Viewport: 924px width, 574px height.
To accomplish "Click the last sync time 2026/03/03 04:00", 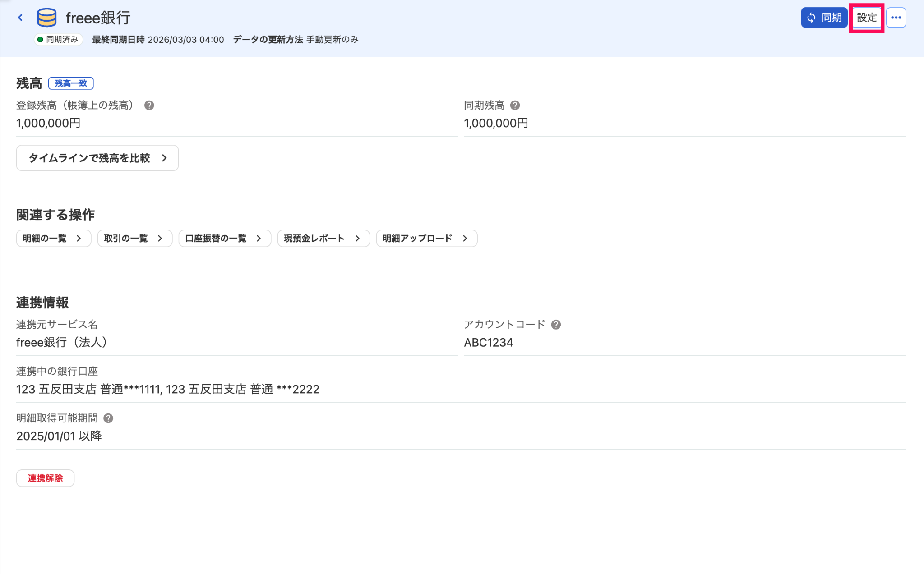I will 186,40.
